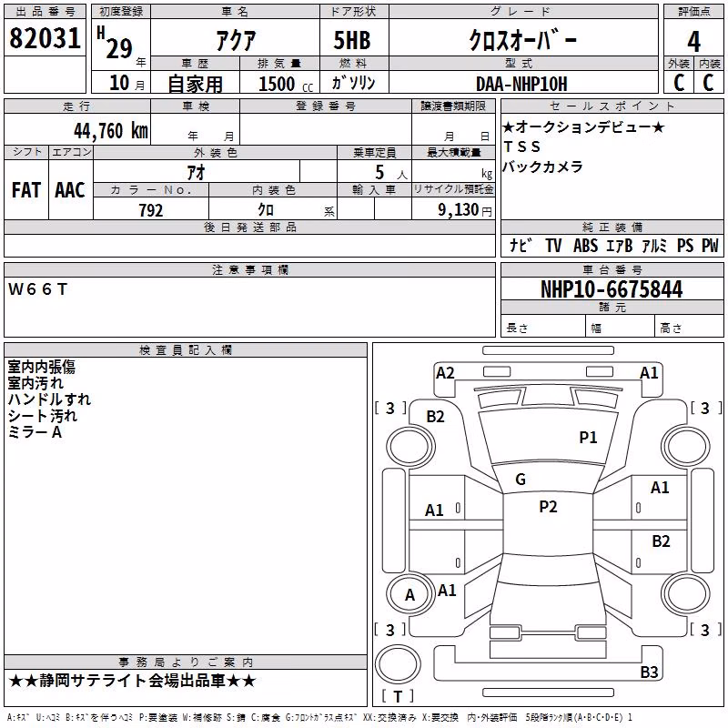Select equipment ナビ

click(x=521, y=245)
